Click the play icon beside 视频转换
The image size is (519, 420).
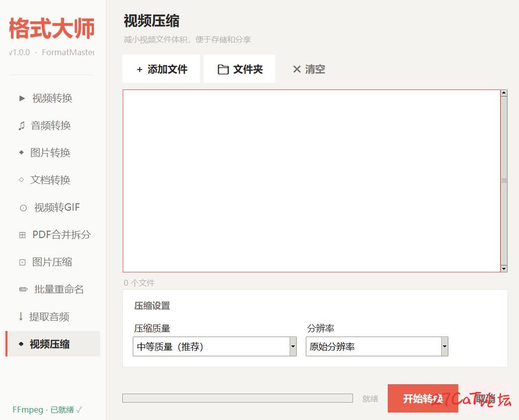click(22, 98)
